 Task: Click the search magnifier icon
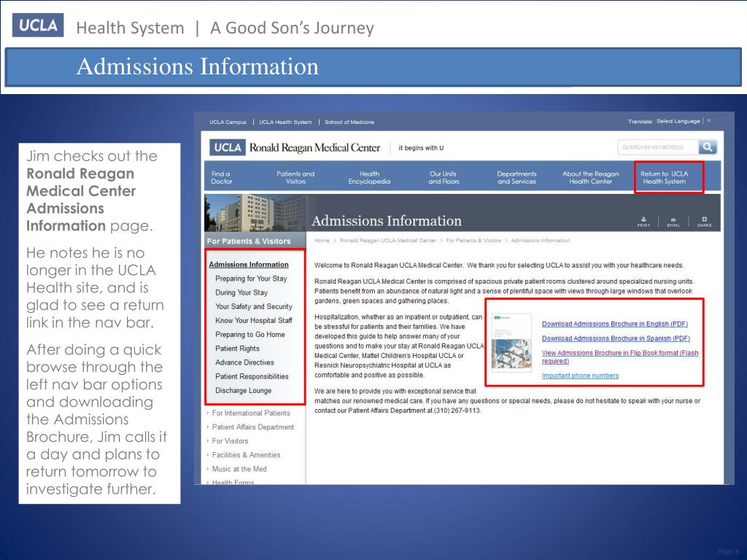tap(708, 147)
